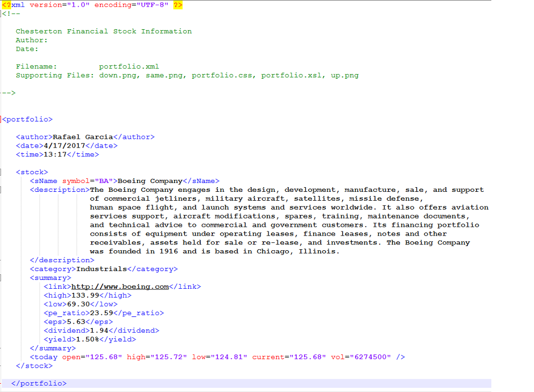Click the high value 133.99
This screenshot has width=534, height=392.
pos(84,295)
